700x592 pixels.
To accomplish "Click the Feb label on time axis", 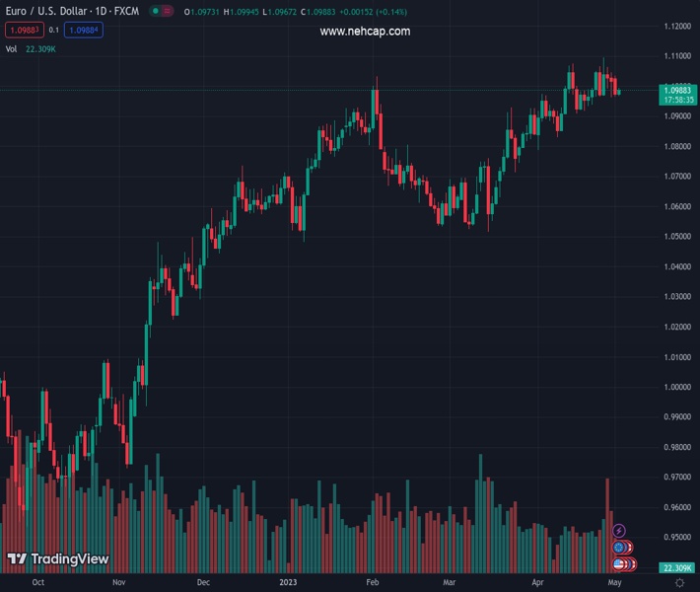I will point(372,583).
